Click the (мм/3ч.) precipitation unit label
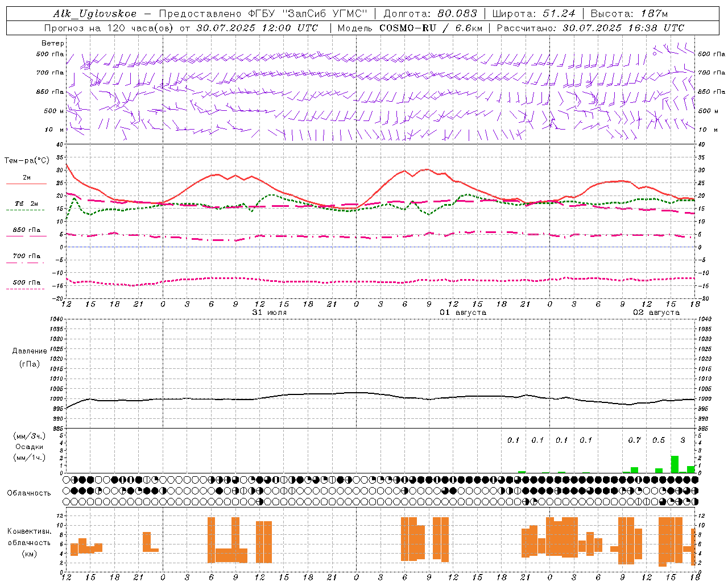 click(30, 436)
